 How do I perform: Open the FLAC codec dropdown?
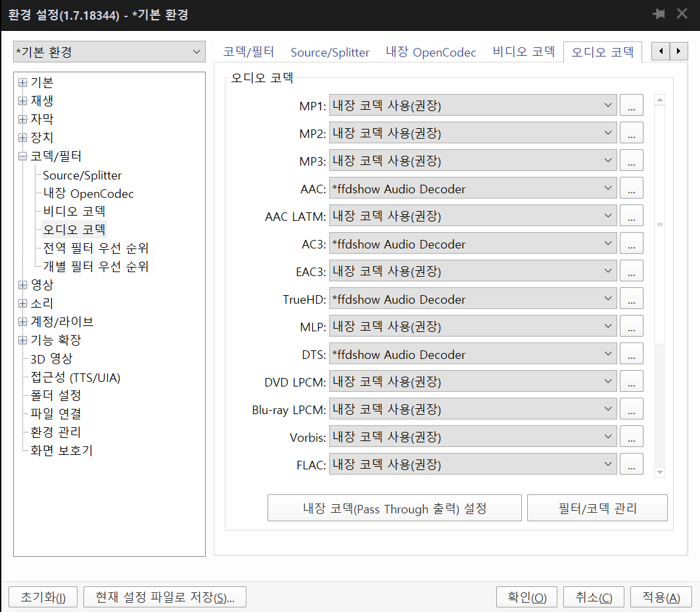coord(473,464)
